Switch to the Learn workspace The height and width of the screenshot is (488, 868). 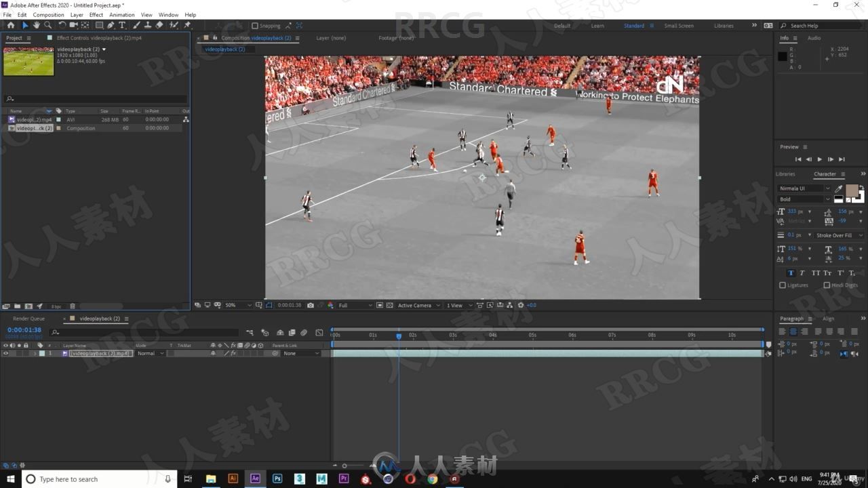597,26
